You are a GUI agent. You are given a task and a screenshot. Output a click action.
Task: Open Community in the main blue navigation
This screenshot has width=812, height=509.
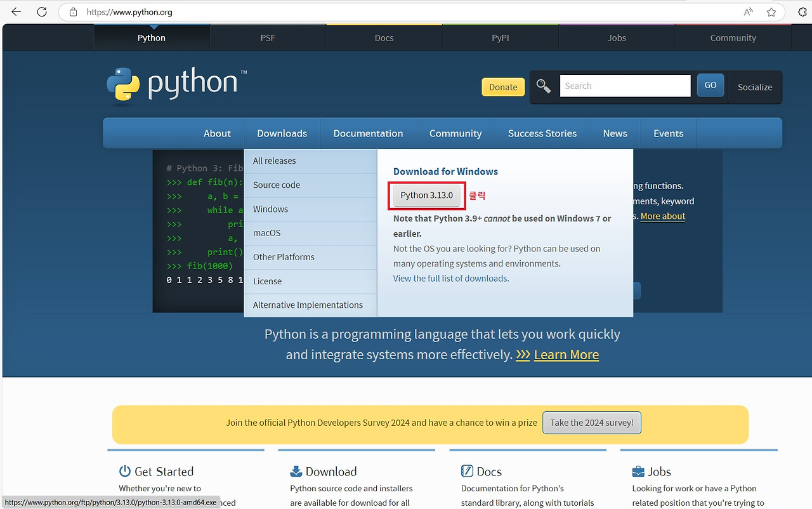tap(455, 133)
